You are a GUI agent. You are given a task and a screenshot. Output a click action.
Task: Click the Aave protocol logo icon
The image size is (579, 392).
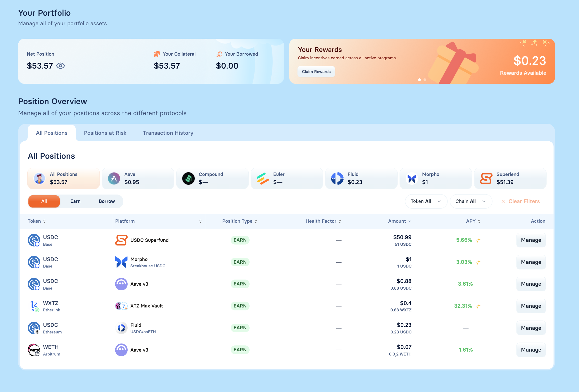coord(114,178)
